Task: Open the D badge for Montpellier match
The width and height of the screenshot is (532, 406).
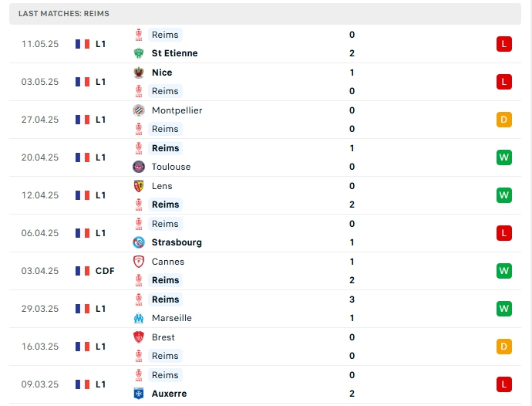Action: pyautogui.click(x=503, y=120)
